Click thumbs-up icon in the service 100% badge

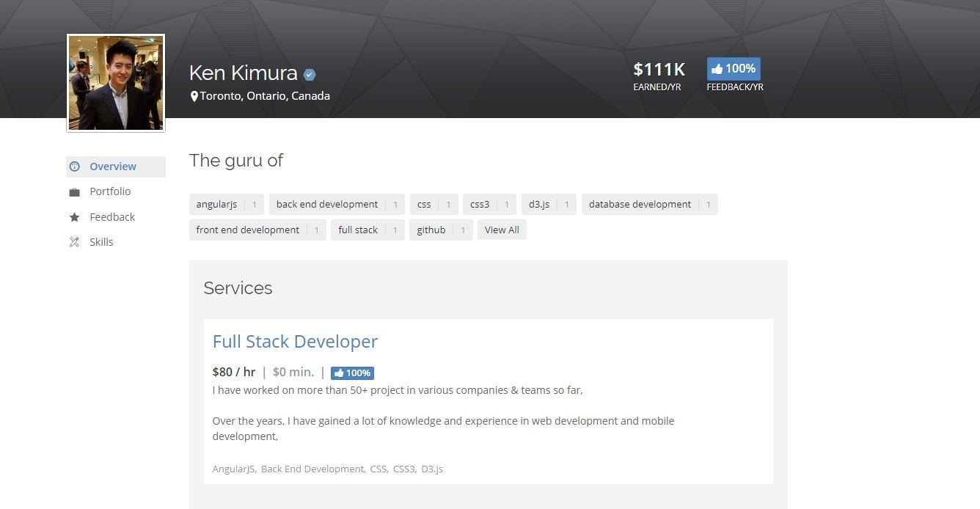coord(339,373)
